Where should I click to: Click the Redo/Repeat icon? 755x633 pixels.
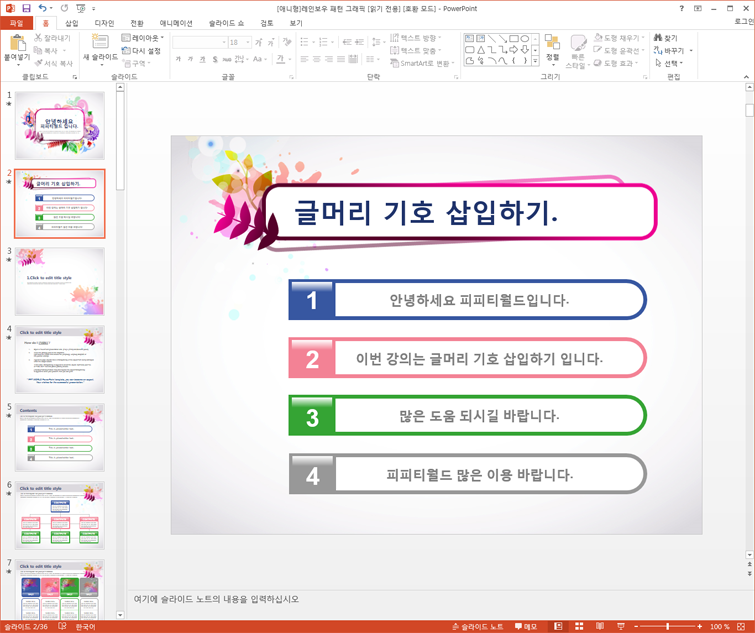pos(65,8)
